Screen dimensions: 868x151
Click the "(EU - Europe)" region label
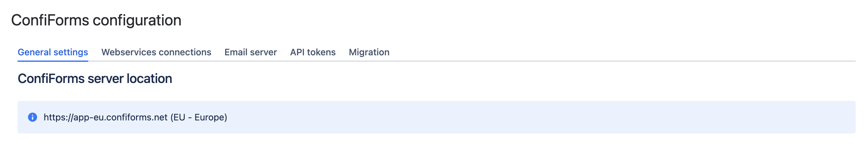click(199, 117)
